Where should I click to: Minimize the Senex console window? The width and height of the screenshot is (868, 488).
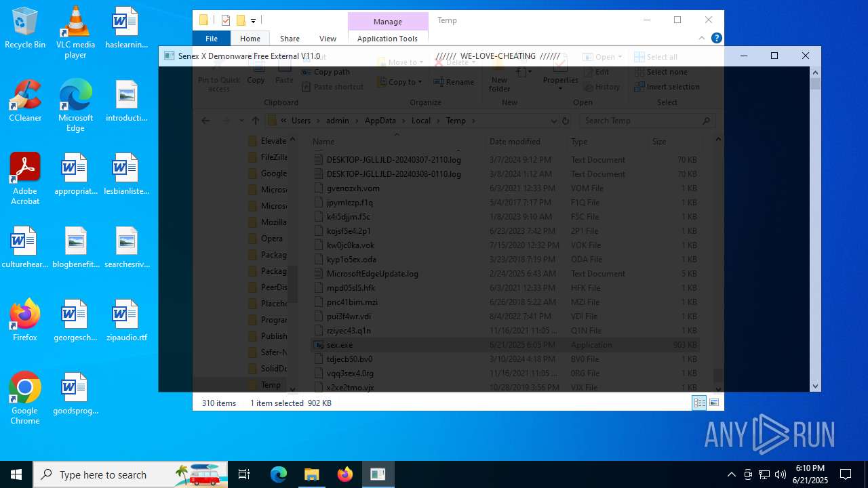[x=743, y=56]
